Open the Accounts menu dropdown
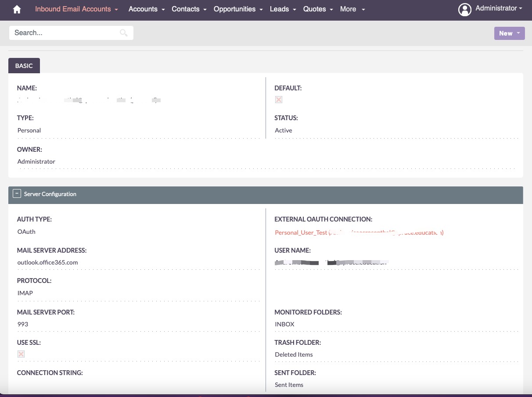 pos(147,9)
